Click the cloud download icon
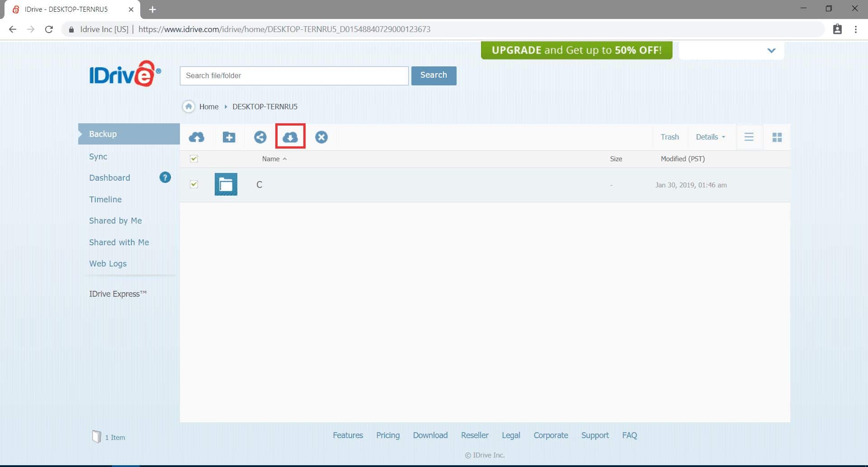Viewport: 868px width, 467px height. pos(290,137)
